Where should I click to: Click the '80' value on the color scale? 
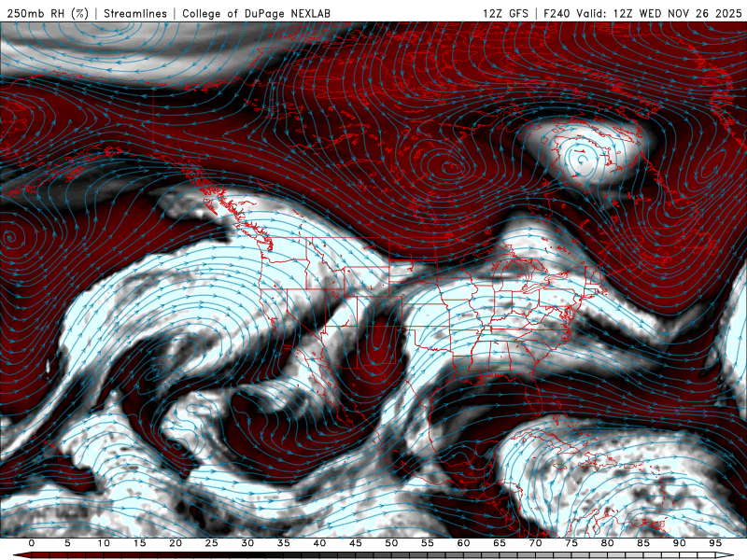[x=608, y=543]
